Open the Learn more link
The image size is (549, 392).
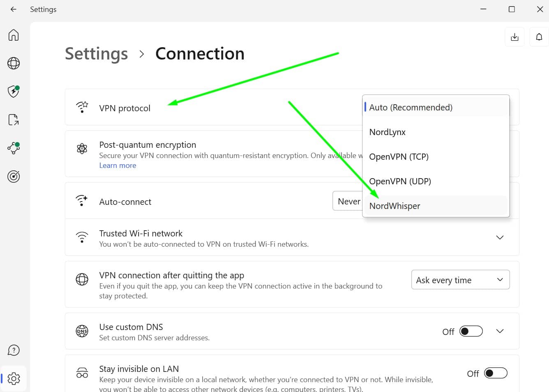pyautogui.click(x=118, y=165)
